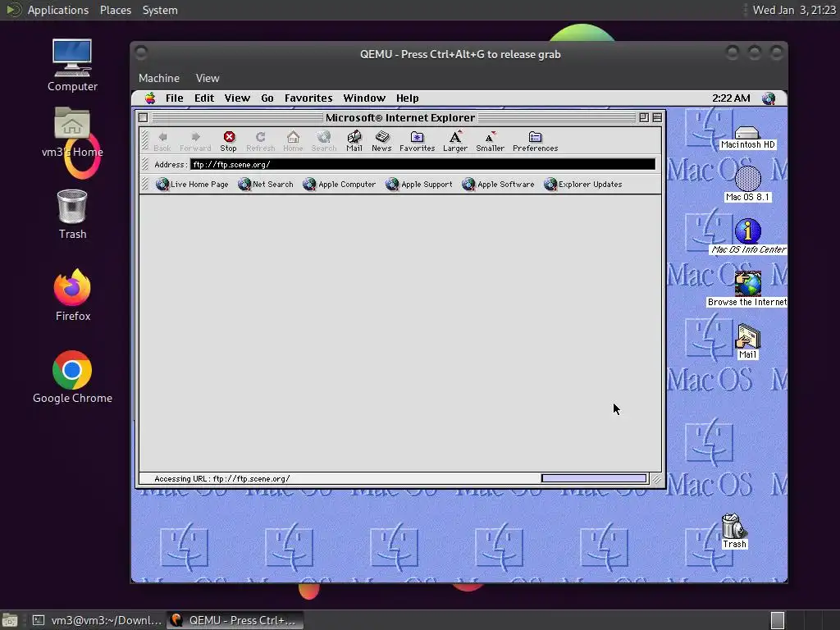
Task: Click the QEMU taskbar button
Action: [235, 620]
